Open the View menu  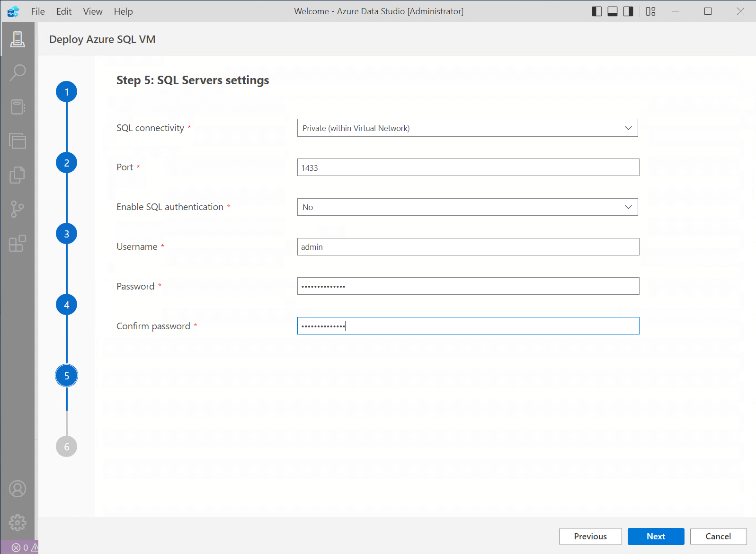(x=93, y=11)
